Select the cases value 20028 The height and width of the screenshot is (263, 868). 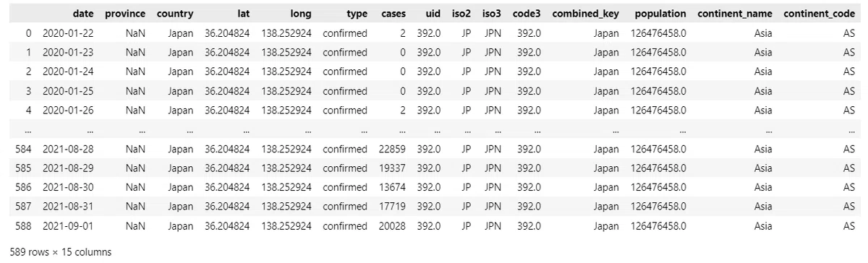393,225
